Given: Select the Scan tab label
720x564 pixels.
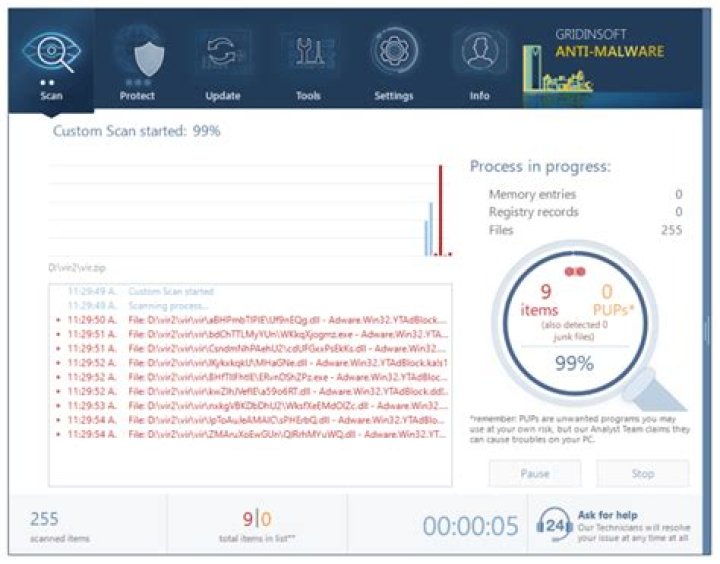Looking at the screenshot, I should [51, 96].
